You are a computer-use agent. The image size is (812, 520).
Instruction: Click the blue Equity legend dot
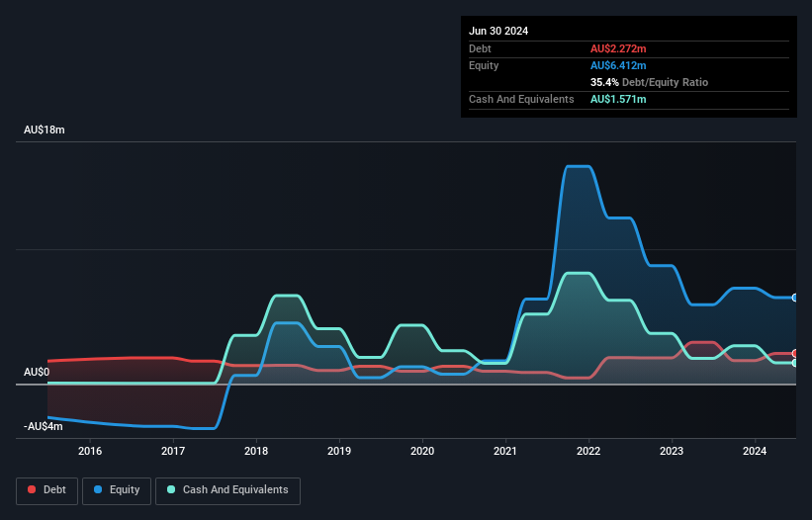point(98,489)
